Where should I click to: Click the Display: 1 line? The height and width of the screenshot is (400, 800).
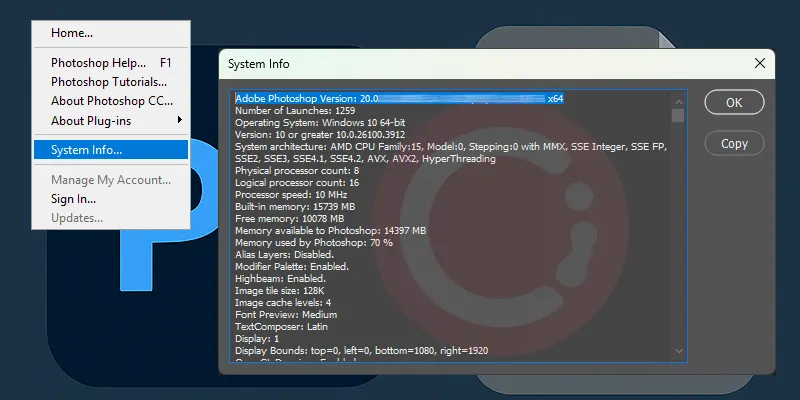257,339
